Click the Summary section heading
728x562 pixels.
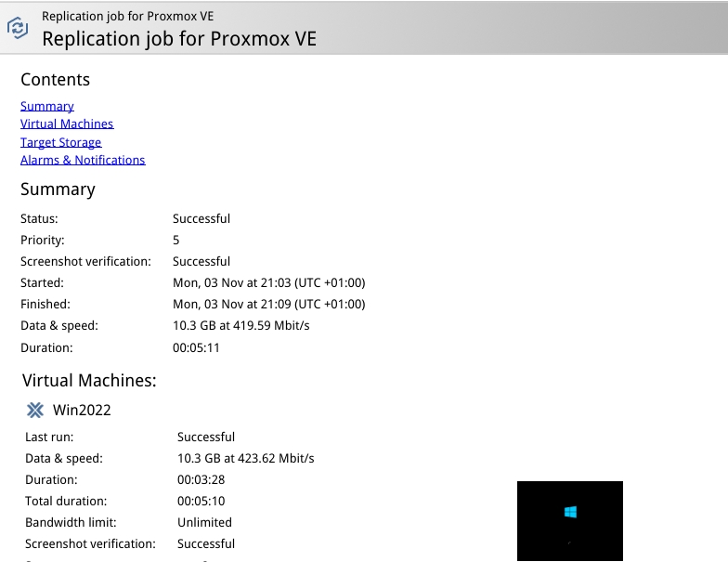pos(58,190)
